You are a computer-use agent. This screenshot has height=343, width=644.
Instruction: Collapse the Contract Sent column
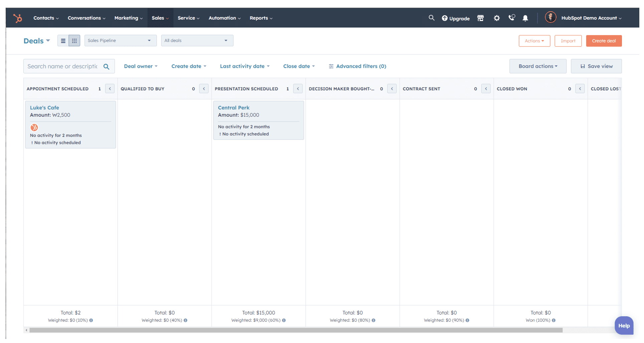(x=486, y=89)
